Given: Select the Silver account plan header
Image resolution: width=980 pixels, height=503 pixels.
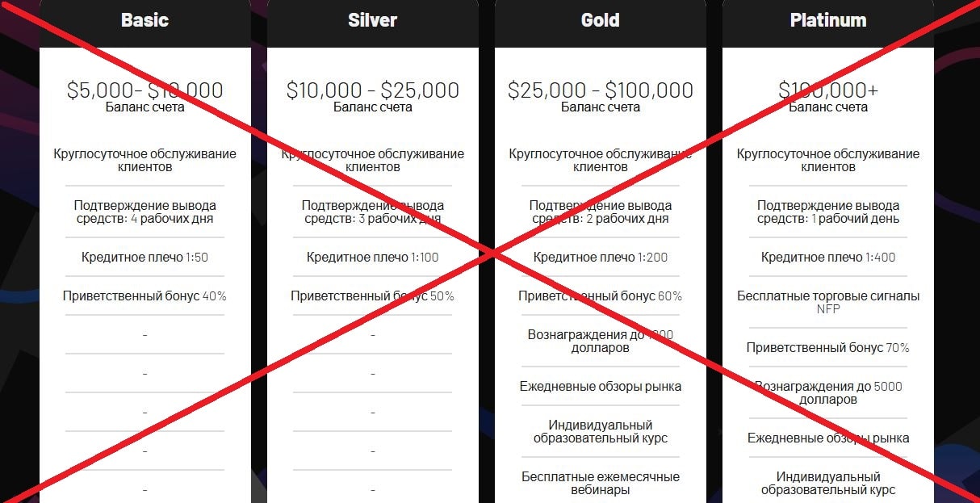Looking at the screenshot, I should (372, 20).
